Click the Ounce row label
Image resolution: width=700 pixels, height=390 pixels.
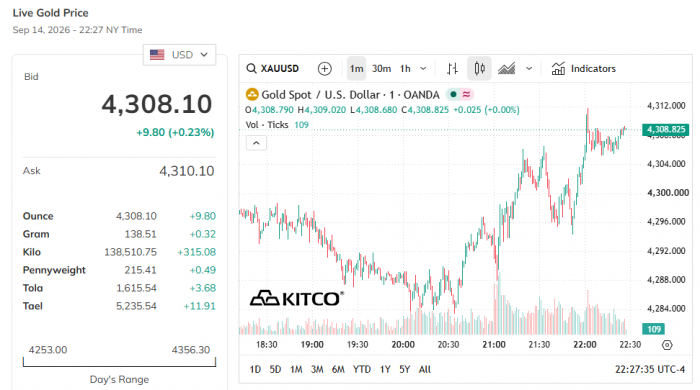(x=38, y=216)
